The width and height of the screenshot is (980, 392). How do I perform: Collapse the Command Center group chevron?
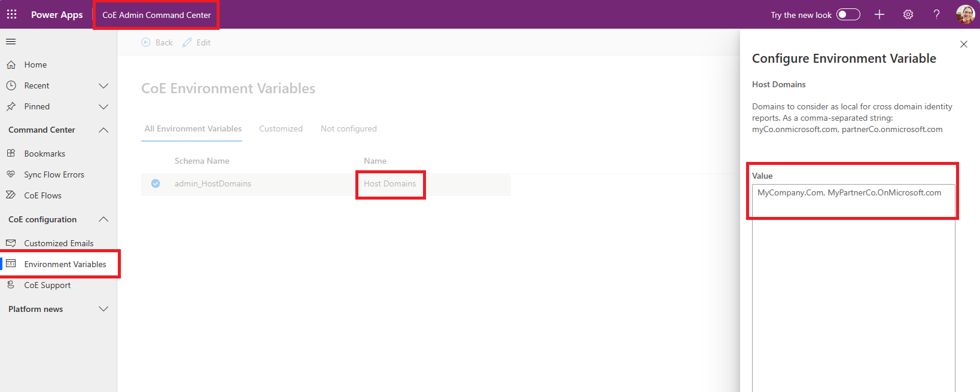point(104,130)
